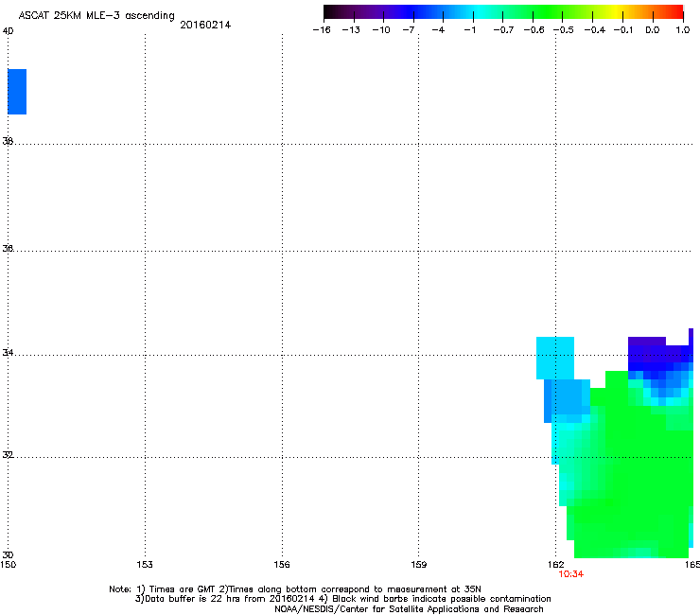Image resolution: width=700 pixels, height=615 pixels.
Task: Click the date label 20160214
Action: 205,25
